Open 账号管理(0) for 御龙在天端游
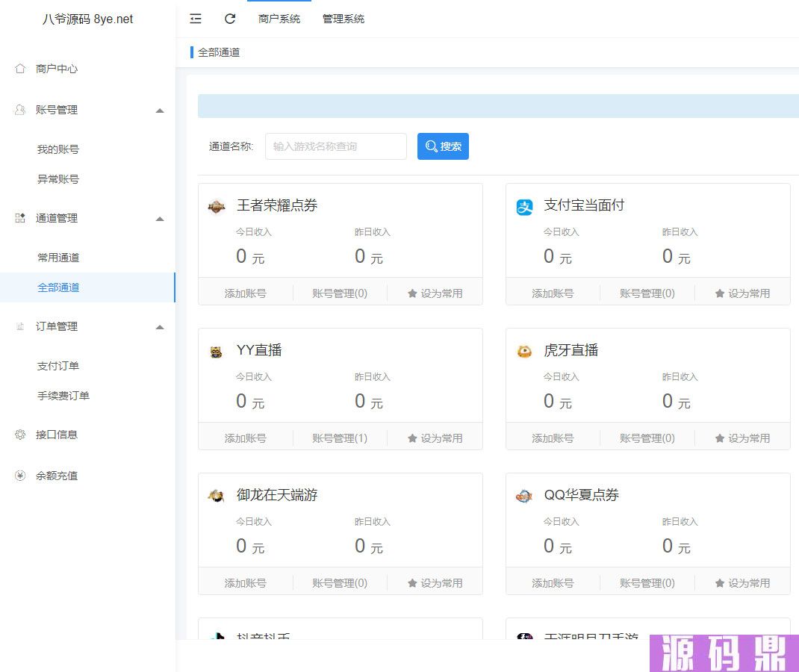Viewport: 799px width, 672px height. tap(340, 583)
